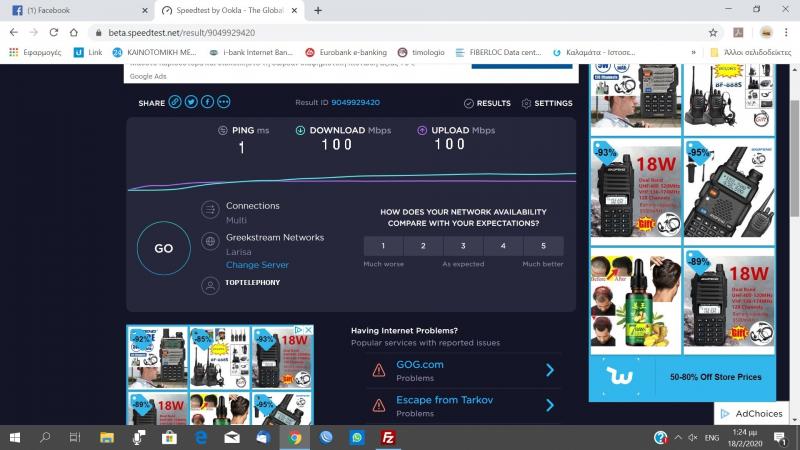Open Microsoft Edge from the taskbar

tap(201, 438)
